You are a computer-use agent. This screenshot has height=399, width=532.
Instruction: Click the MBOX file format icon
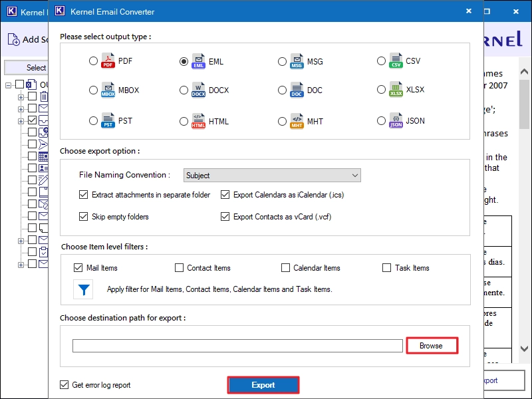[108, 90]
